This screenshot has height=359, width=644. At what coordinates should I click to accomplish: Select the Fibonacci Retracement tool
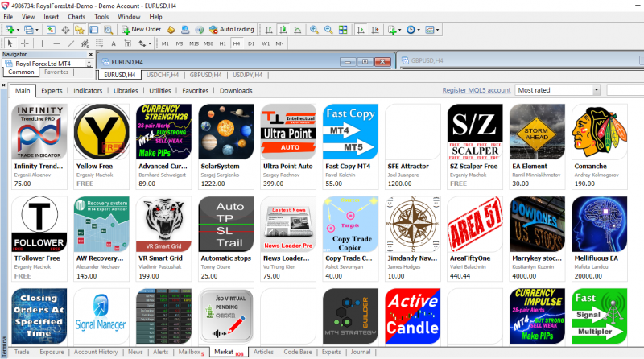(99, 43)
